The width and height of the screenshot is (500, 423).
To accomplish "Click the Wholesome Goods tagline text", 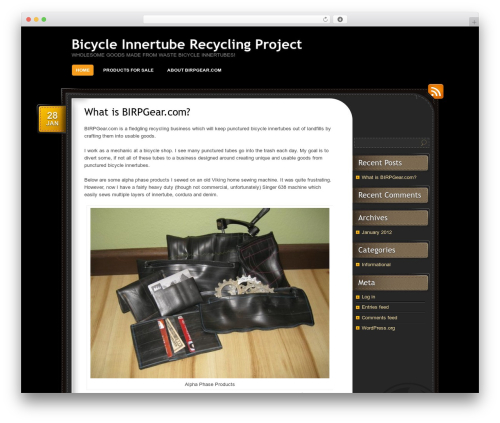I will pyautogui.click(x=153, y=55).
